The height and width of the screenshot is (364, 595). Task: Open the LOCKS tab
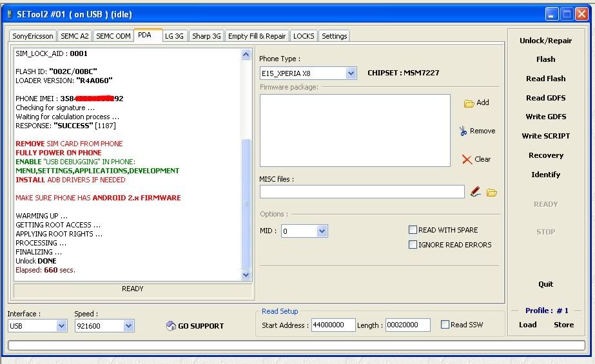pyautogui.click(x=304, y=36)
